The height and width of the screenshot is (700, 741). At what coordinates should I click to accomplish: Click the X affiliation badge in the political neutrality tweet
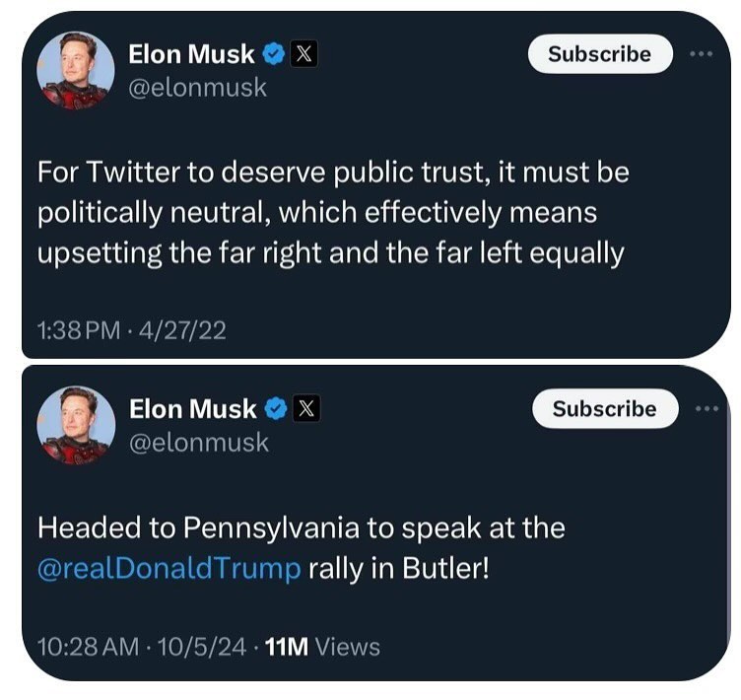point(303,54)
